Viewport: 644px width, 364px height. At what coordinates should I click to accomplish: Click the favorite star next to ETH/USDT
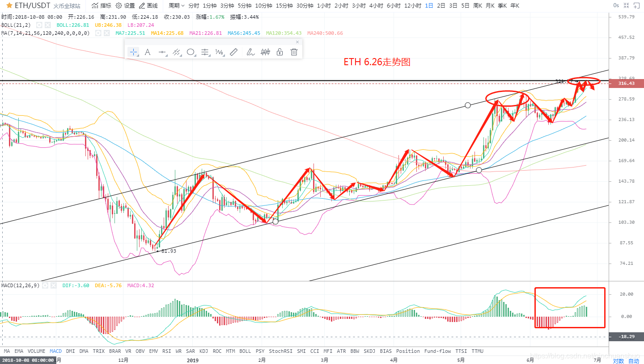click(9, 6)
